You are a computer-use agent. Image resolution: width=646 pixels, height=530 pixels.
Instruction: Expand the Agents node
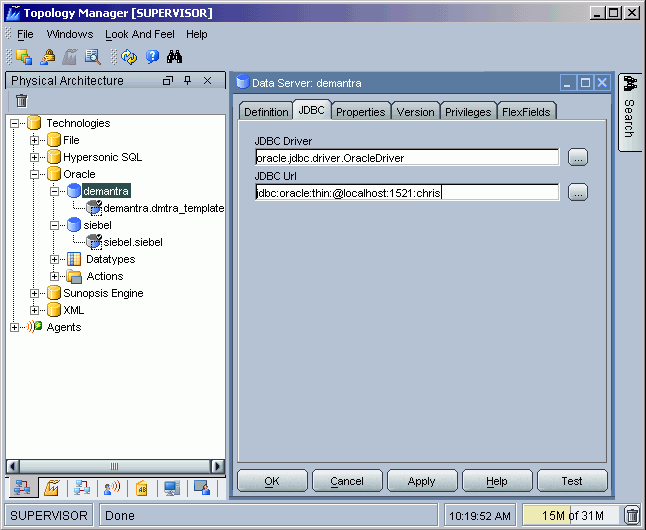(14, 327)
